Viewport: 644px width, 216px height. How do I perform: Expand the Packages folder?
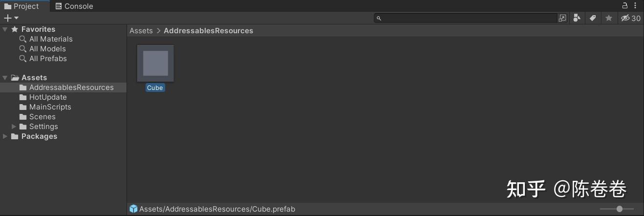[x=5, y=136]
